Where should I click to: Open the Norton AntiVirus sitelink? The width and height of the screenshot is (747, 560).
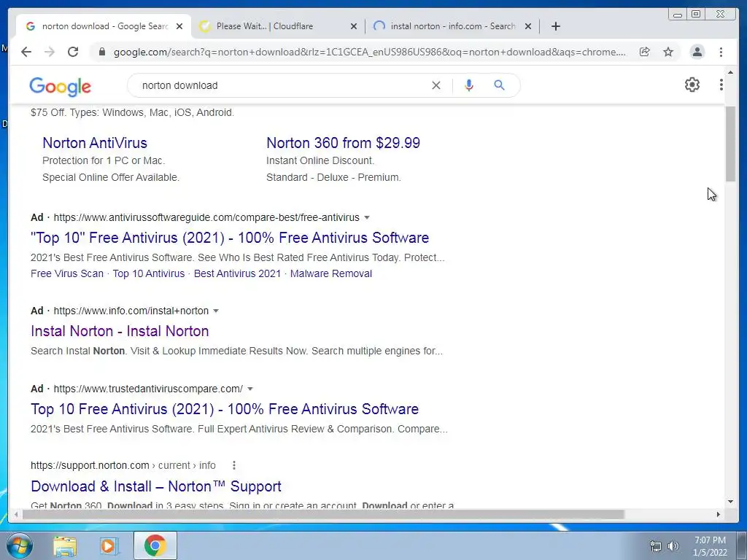[95, 143]
